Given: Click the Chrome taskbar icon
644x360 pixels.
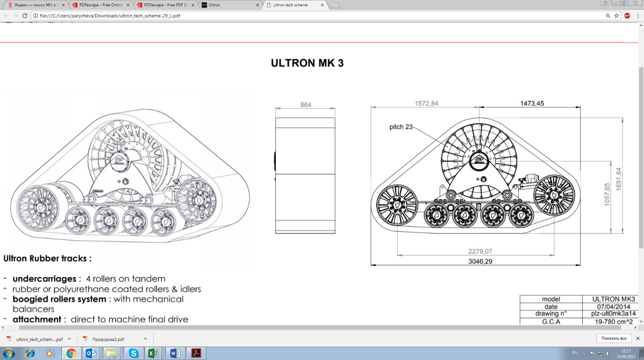Looking at the screenshot, I should tap(71, 354).
